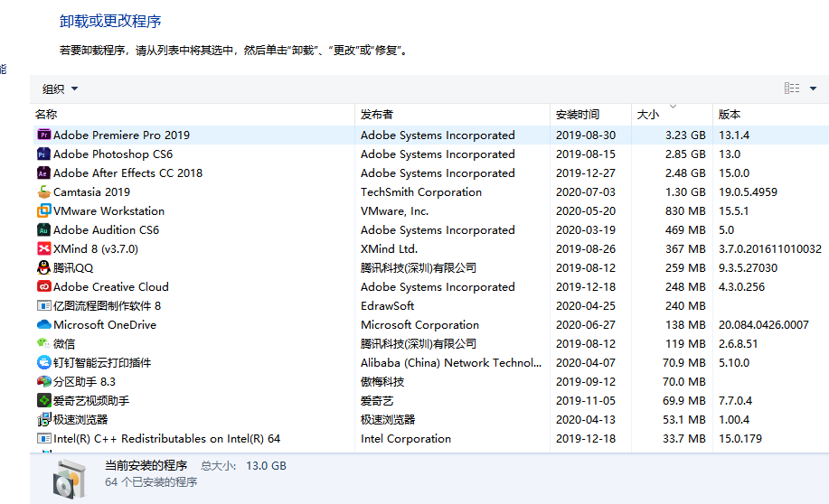
Task: Select the Camtasia 2019 icon
Action: point(43,192)
